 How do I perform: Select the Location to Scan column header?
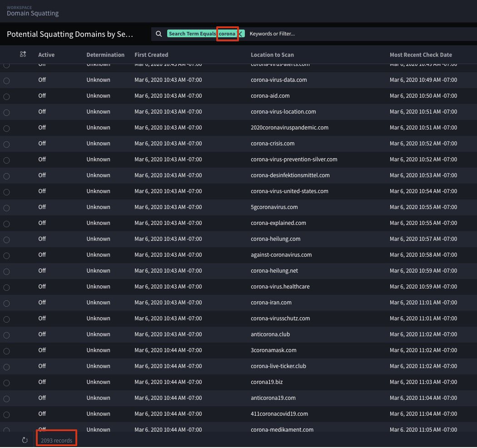pos(272,55)
